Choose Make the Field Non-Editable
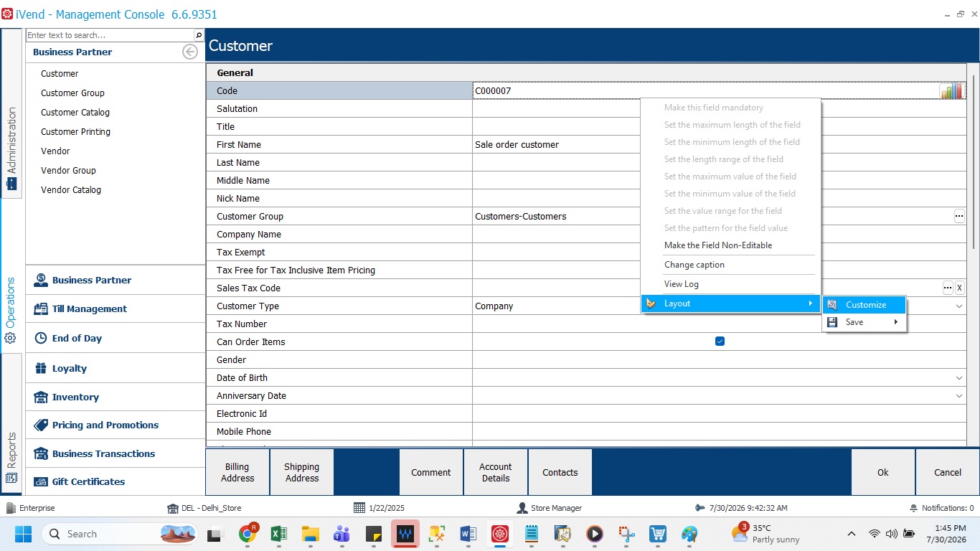This screenshot has width=980, height=551. tap(718, 245)
